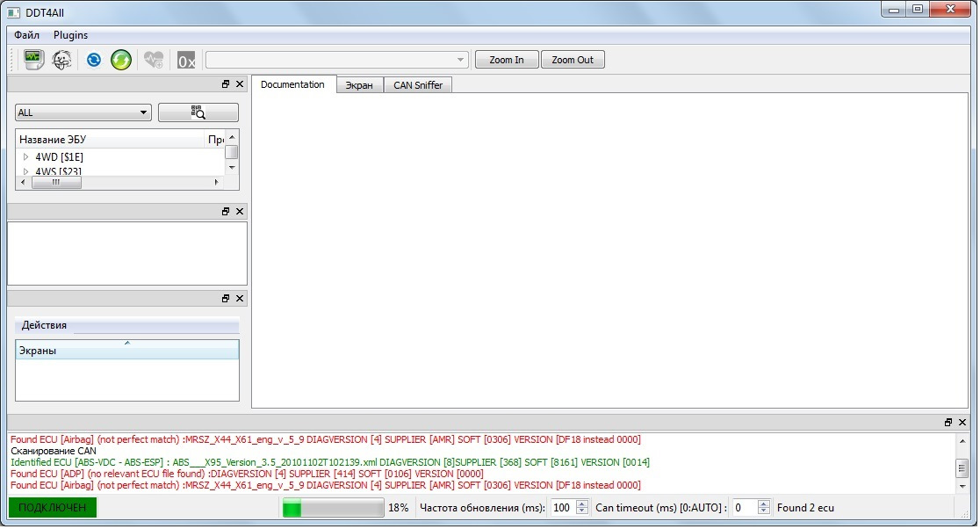980x529 pixels.
Task: Close the log output panel
Action: 962,423
